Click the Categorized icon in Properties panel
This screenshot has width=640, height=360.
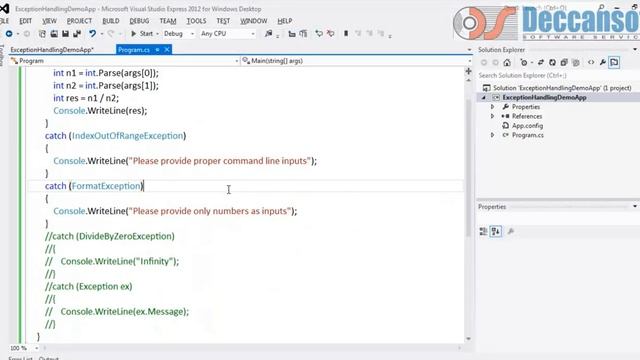pos(483,232)
